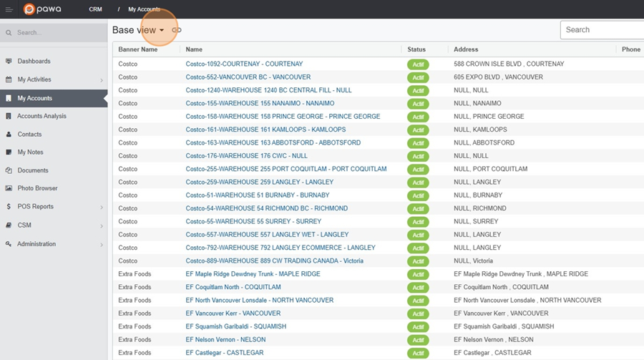Go to Contacts in the sidebar
The height and width of the screenshot is (360, 644).
pyautogui.click(x=54, y=134)
